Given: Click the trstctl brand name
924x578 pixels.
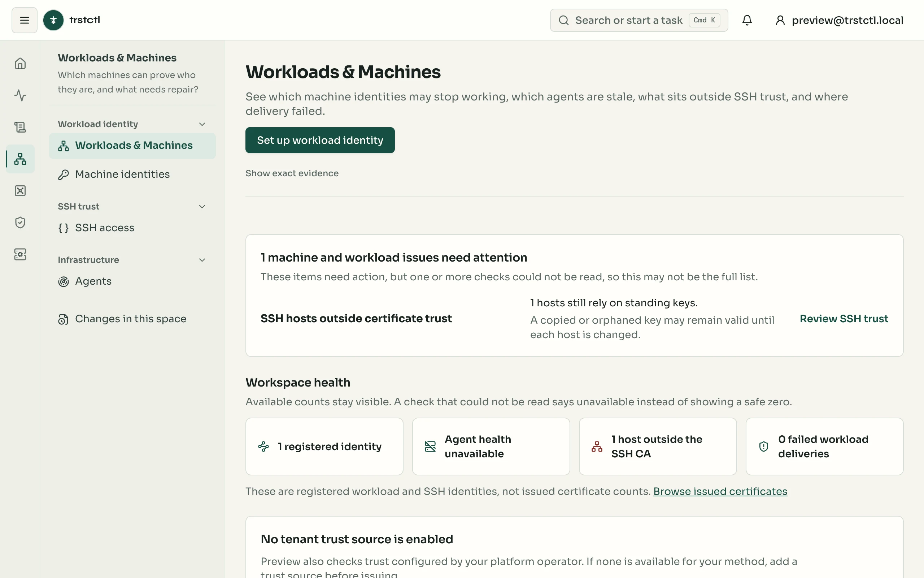Looking at the screenshot, I should 85,20.
